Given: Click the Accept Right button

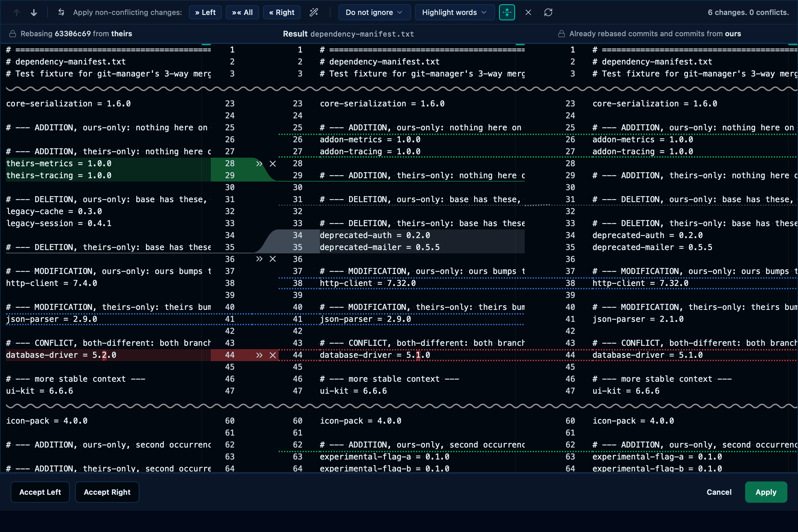Looking at the screenshot, I should (x=107, y=492).
